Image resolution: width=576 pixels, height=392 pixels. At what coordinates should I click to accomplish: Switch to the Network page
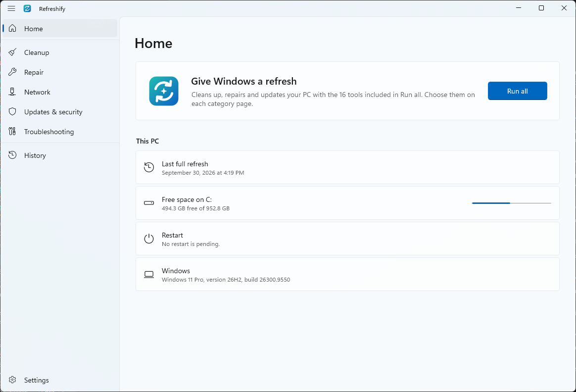pos(59,92)
